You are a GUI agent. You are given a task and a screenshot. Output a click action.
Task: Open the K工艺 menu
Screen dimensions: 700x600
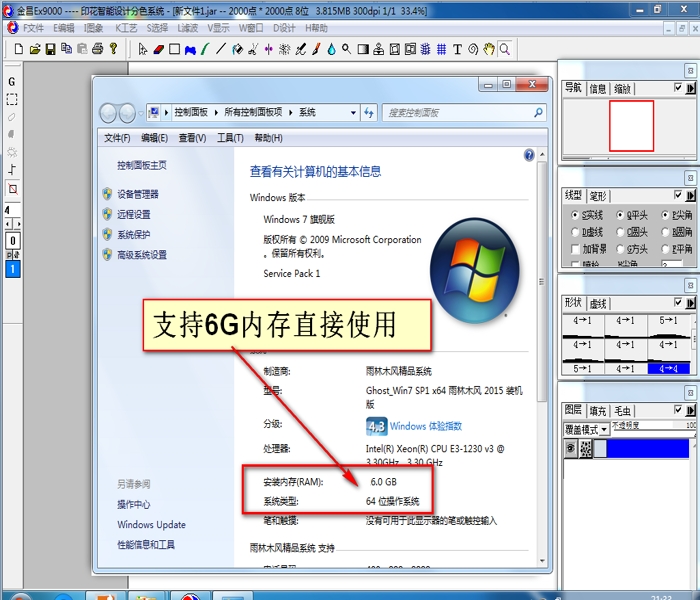(126, 28)
